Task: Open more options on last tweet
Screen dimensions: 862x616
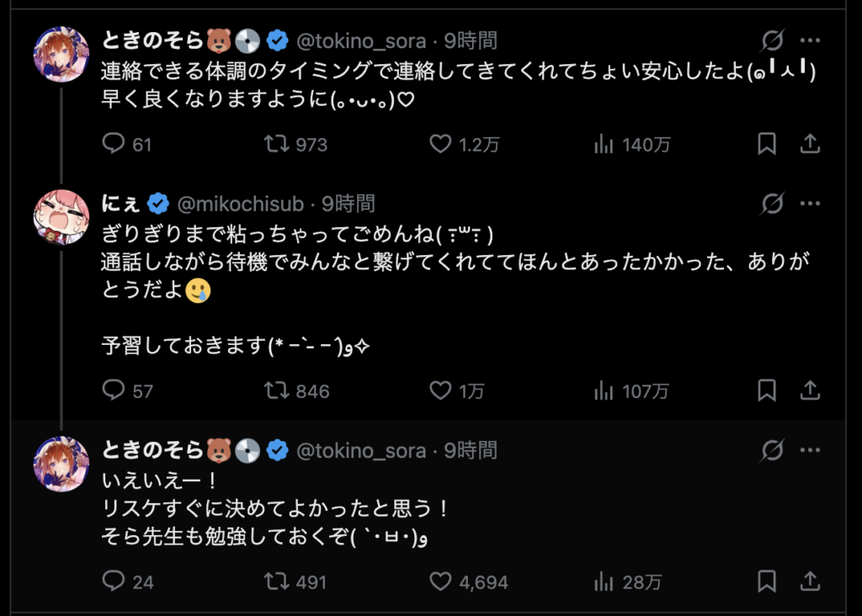Action: point(810,451)
